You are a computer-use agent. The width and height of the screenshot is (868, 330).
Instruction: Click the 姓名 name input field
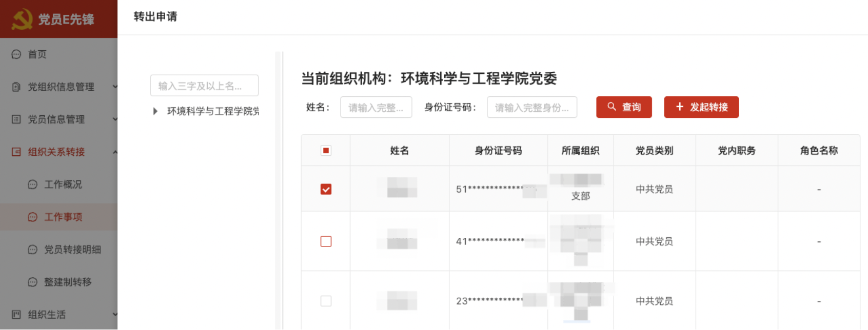376,108
